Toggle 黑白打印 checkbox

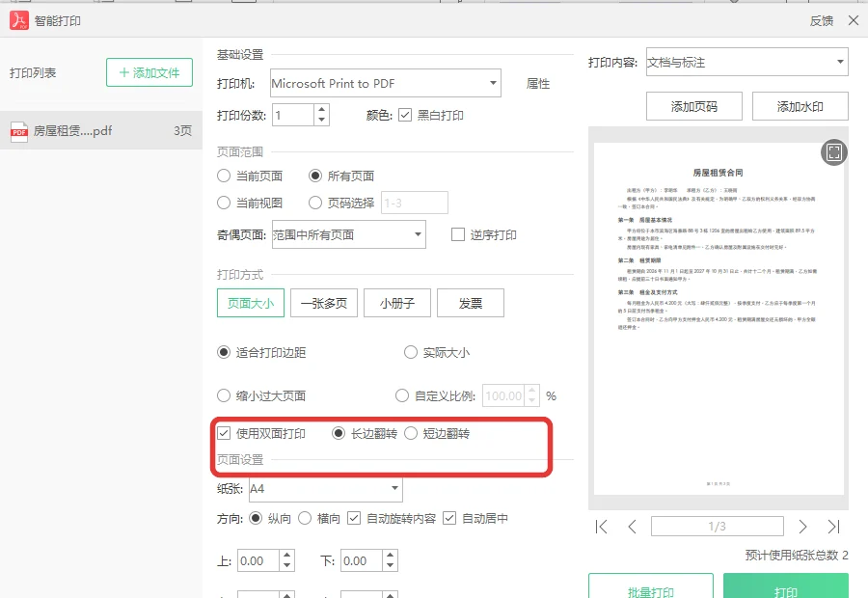405,115
